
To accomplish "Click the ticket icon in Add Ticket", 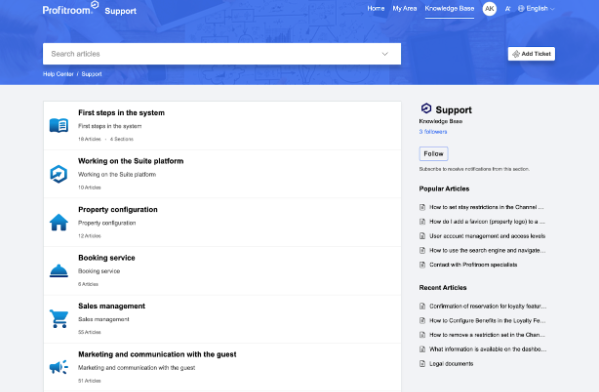I will pos(516,54).
